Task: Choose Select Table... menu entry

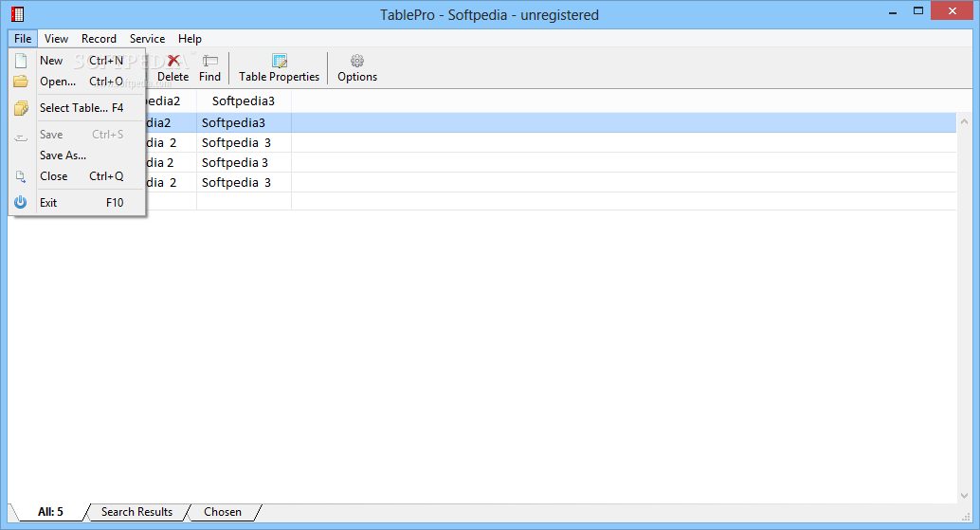Action: point(78,108)
